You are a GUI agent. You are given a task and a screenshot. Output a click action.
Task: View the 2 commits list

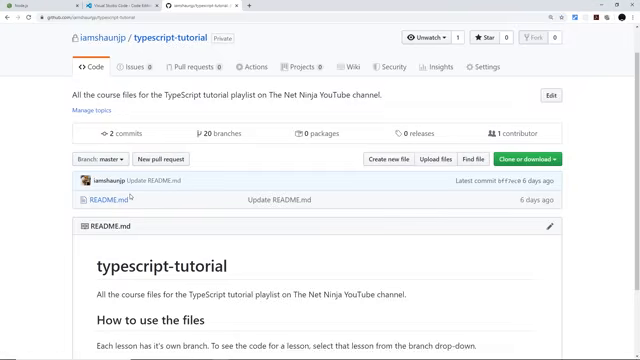click(122, 133)
